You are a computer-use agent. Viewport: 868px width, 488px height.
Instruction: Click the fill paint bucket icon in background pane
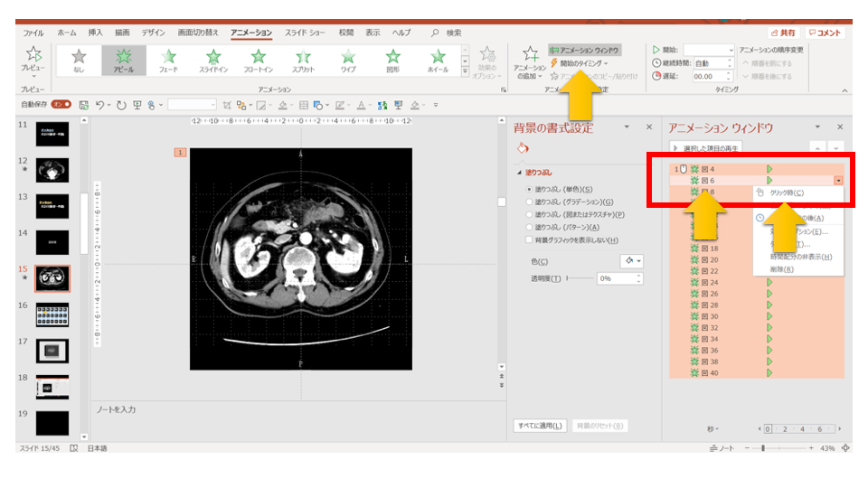tap(523, 147)
